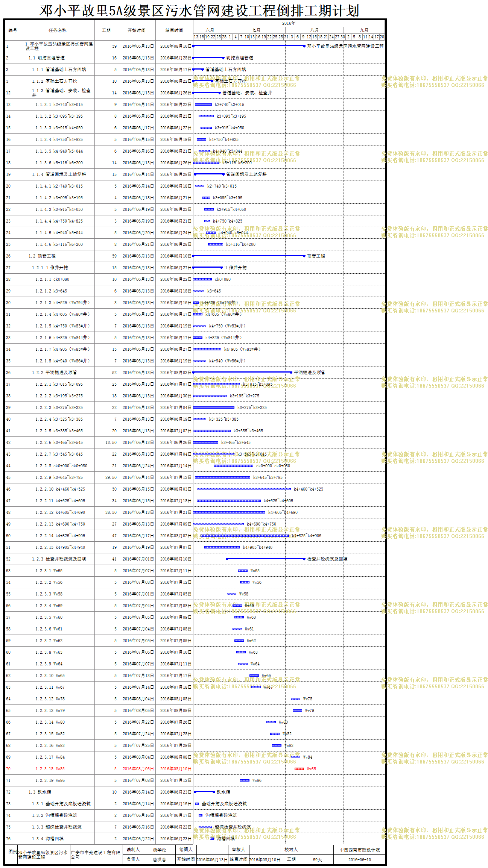Select the 八月 month header in the timescale
Viewport: 488px width, 868px height.
(x=315, y=30)
